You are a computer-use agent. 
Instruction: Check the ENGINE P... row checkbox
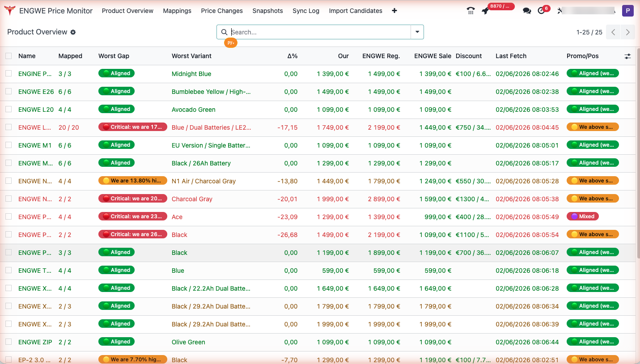pos(8,73)
